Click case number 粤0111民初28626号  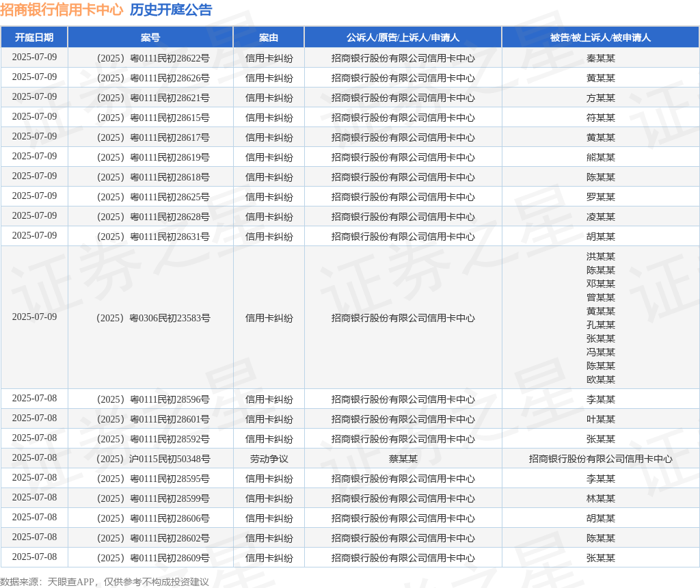point(153,78)
